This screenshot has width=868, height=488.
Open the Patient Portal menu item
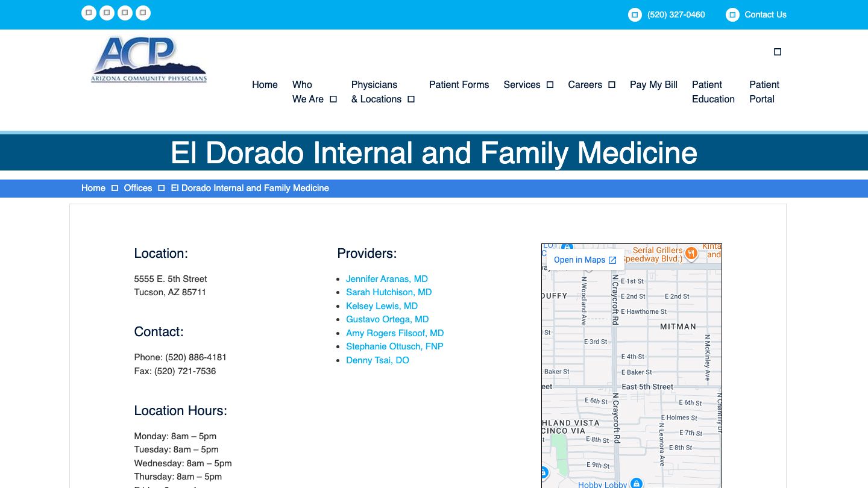764,92
